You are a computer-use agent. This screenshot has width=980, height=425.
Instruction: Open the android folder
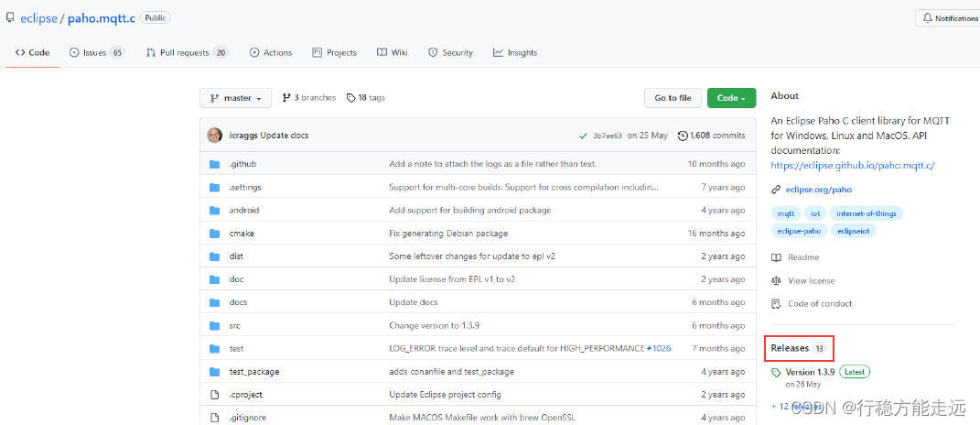click(x=243, y=211)
